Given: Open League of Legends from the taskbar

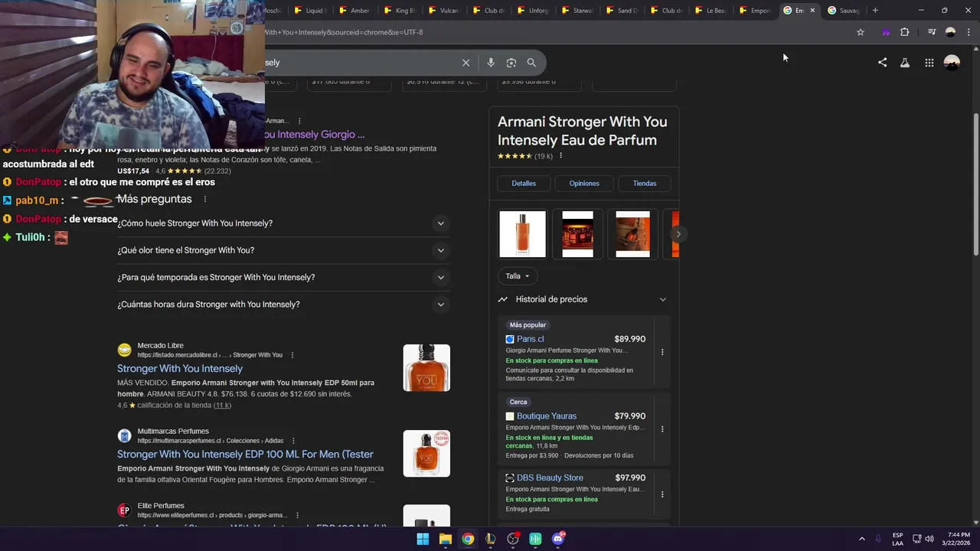Looking at the screenshot, I should [x=490, y=539].
